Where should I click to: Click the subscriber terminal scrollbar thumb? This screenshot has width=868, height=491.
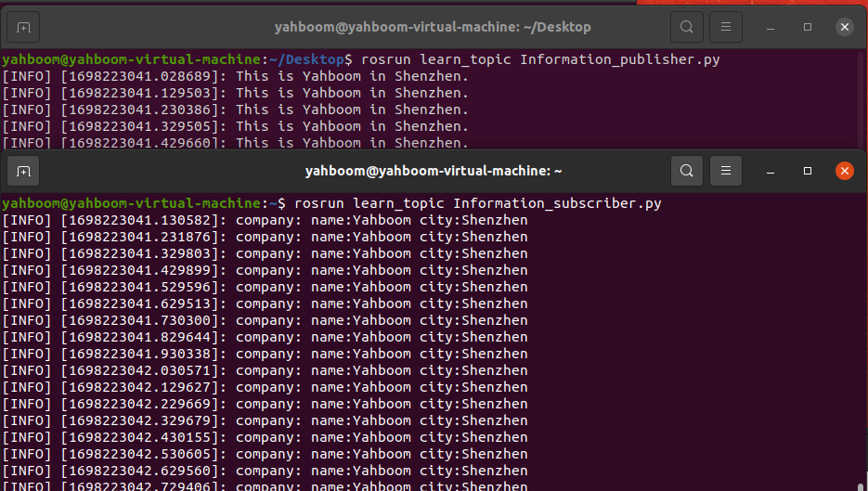pyautogui.click(x=861, y=487)
